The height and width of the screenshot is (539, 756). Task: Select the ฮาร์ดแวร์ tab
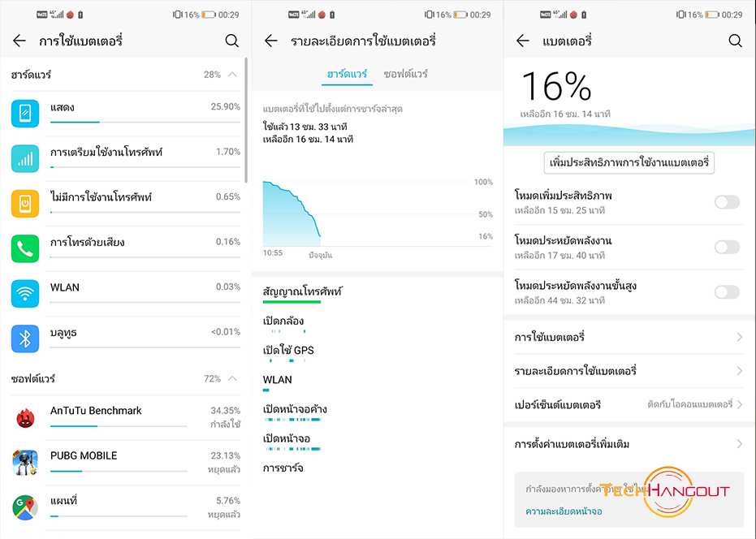(348, 74)
